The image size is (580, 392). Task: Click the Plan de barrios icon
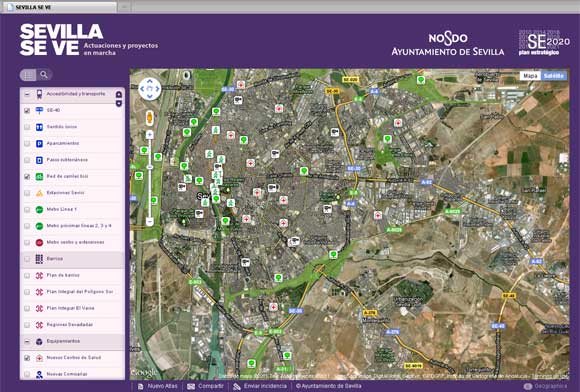39,276
